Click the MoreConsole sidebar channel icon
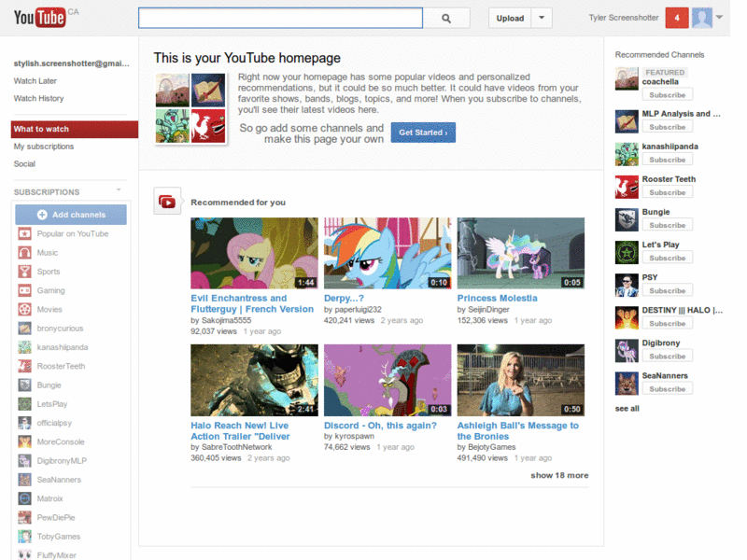This screenshot has width=747, height=560. click(x=25, y=441)
